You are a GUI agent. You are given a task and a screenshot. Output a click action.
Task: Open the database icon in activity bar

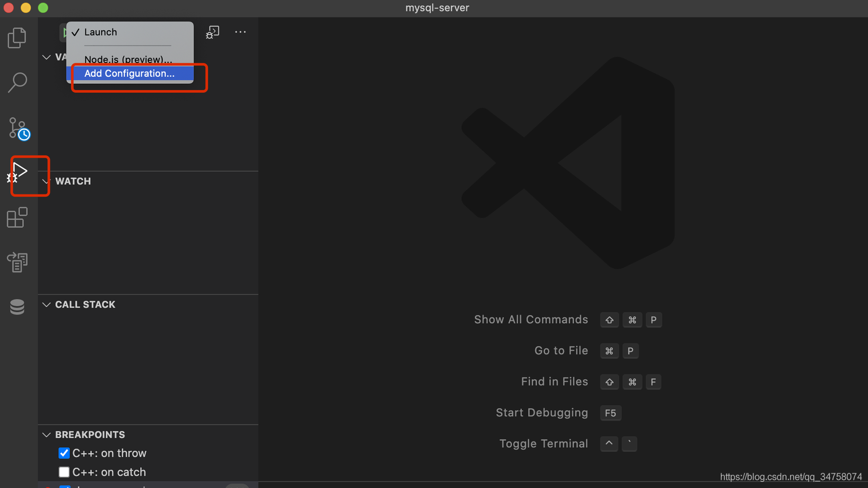click(17, 306)
